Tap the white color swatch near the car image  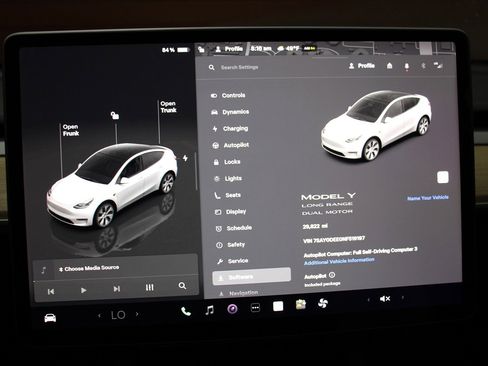443,177
